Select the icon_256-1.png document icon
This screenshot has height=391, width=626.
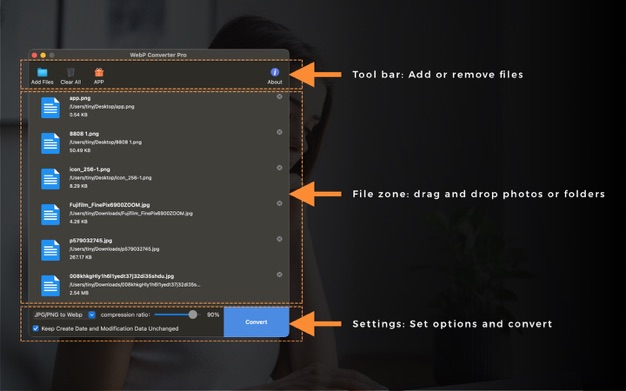click(50, 179)
